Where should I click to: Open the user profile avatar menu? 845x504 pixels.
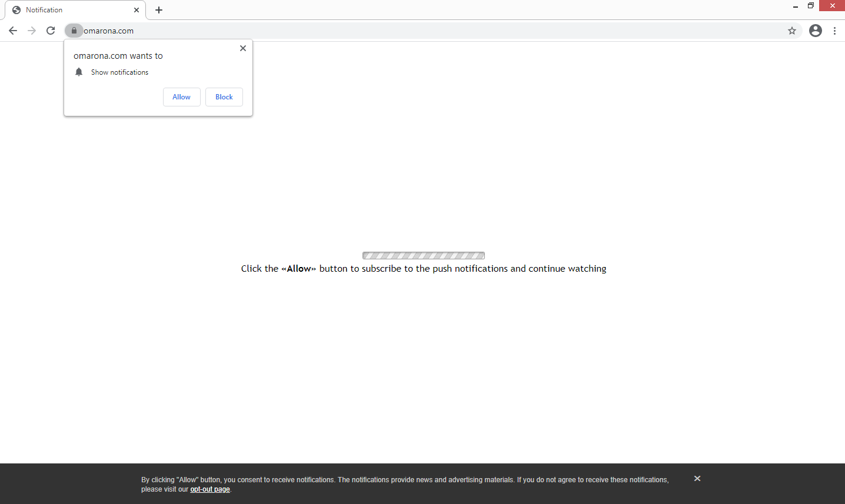816,31
